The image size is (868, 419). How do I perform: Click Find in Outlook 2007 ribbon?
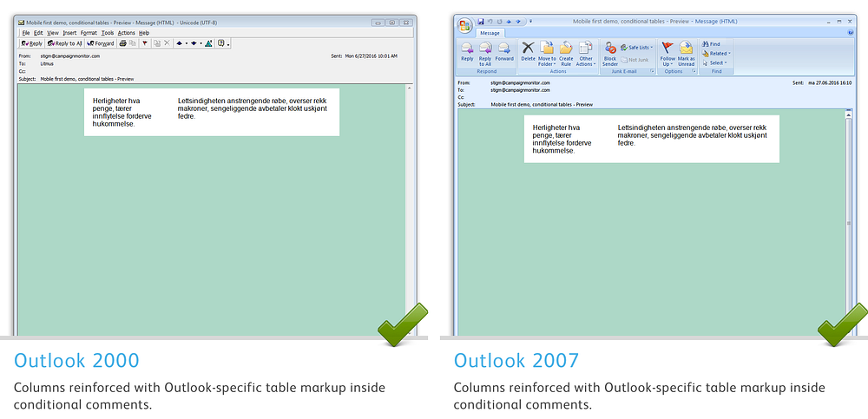pyautogui.click(x=711, y=44)
